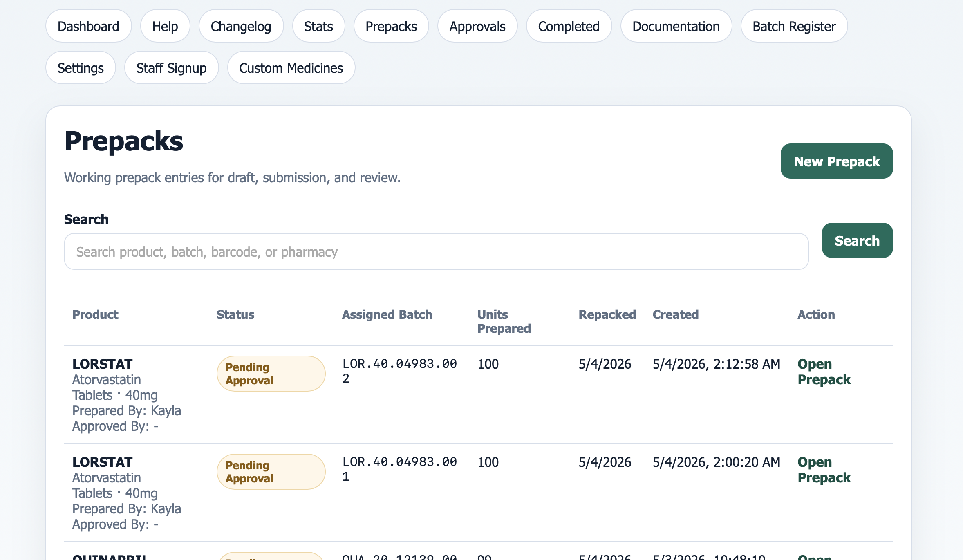Click the Units Prepared column header
The image size is (963, 560).
point(504,321)
